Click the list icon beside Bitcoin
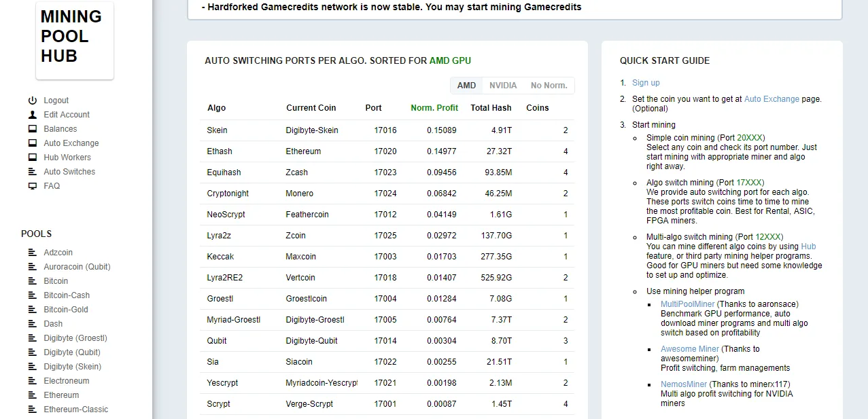This screenshot has height=419, width=868. tap(32, 281)
